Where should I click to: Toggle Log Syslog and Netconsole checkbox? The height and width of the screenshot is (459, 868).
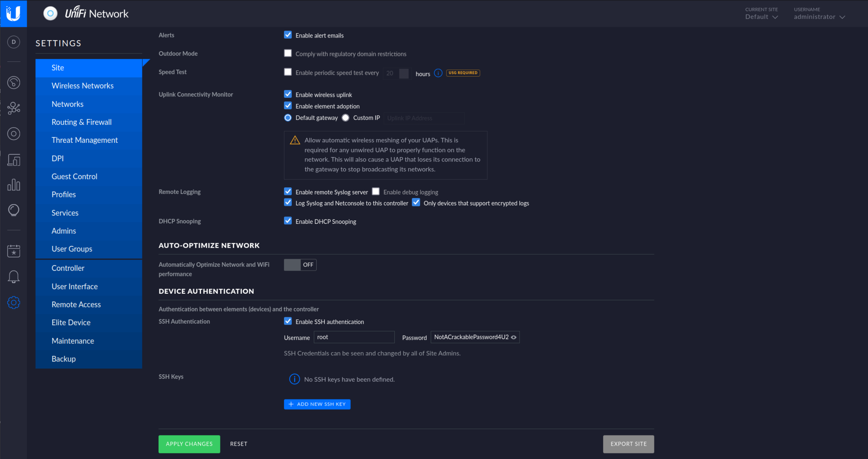(x=288, y=202)
